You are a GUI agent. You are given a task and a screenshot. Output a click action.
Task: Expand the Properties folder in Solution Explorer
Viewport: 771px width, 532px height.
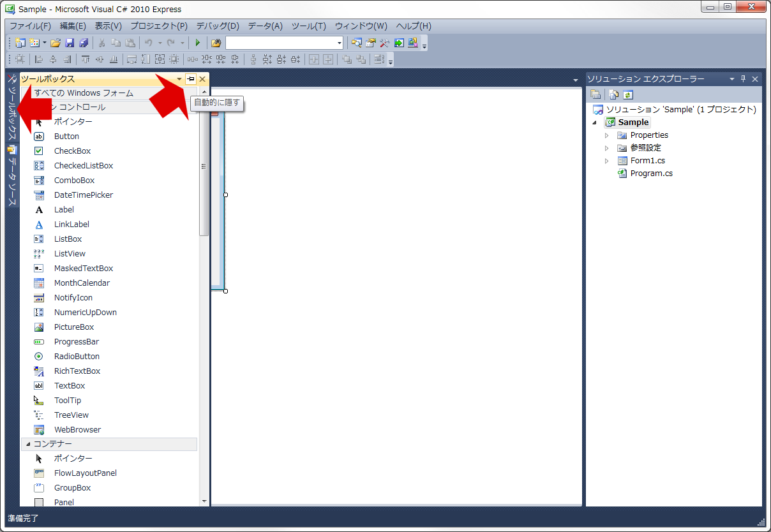[607, 135]
